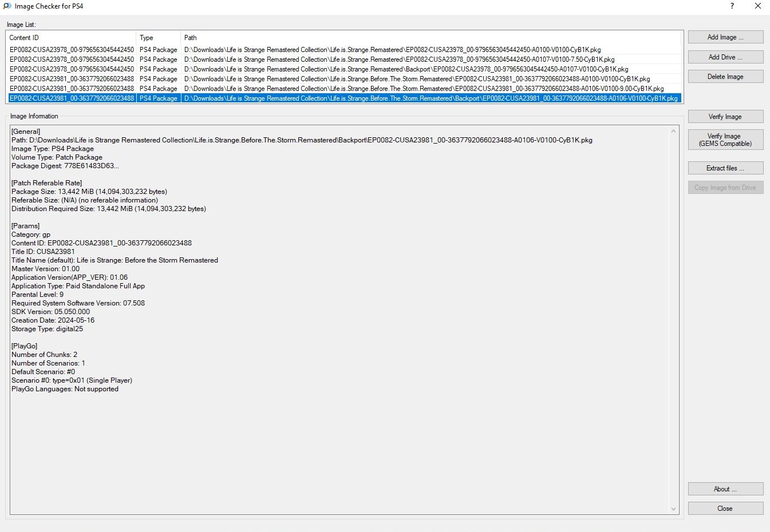Click Verify Image (GEMS Compatible) button
The width and height of the screenshot is (770, 532).
click(x=725, y=140)
